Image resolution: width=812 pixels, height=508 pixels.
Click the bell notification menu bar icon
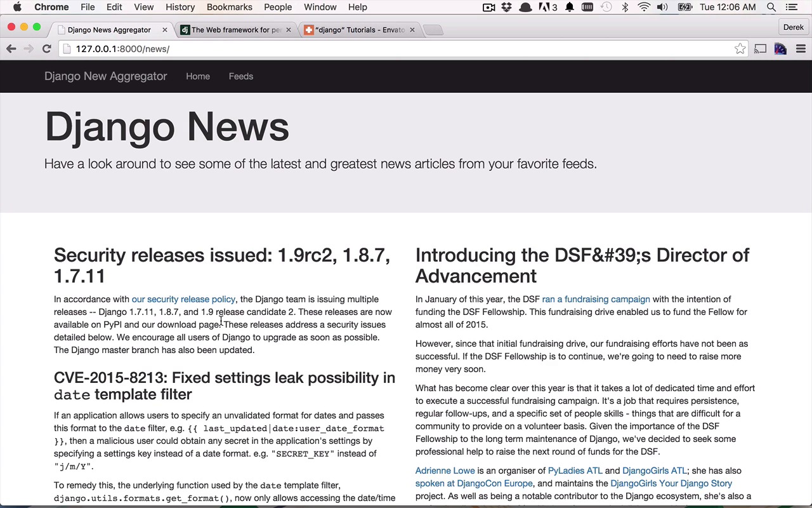pos(570,7)
